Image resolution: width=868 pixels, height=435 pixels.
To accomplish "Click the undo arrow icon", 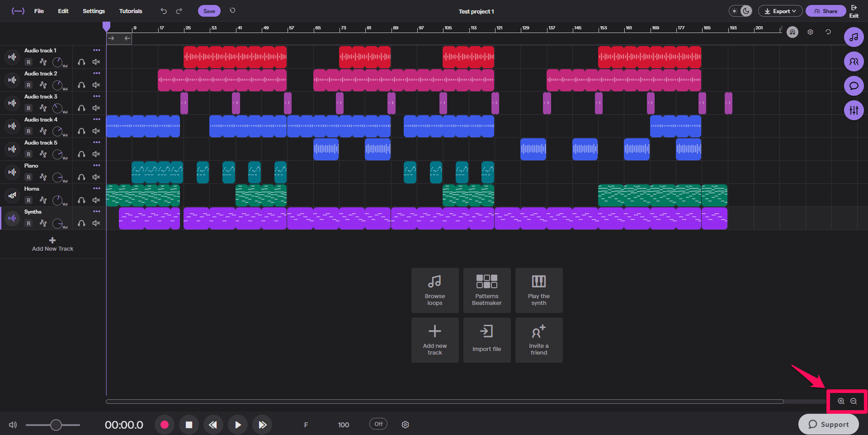I will tap(164, 11).
